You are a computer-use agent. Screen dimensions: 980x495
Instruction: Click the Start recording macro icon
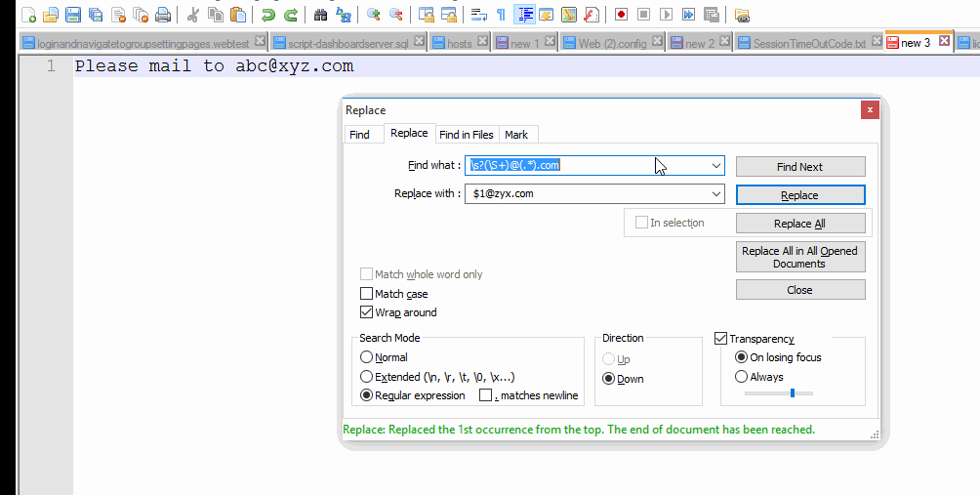click(621, 15)
